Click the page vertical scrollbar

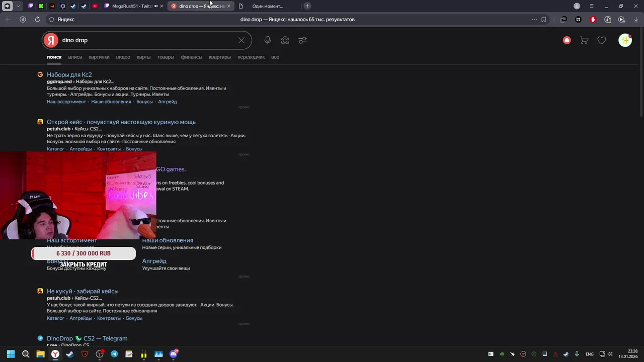[x=641, y=73]
